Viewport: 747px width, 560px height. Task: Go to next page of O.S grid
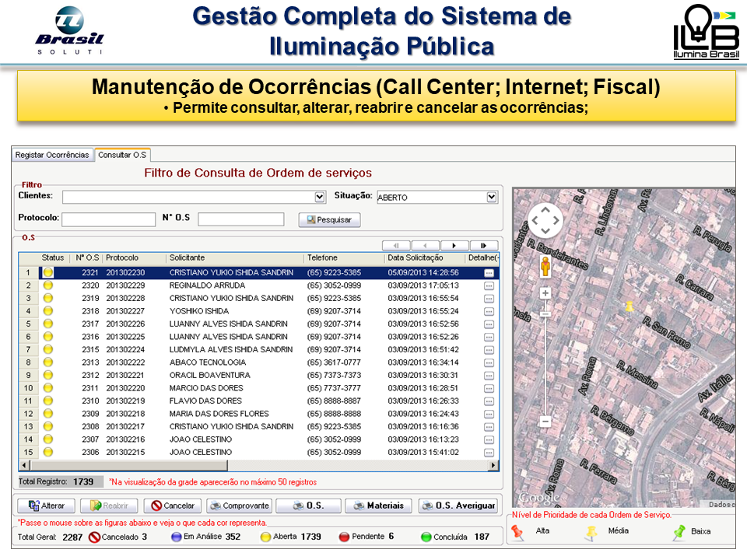tap(454, 245)
